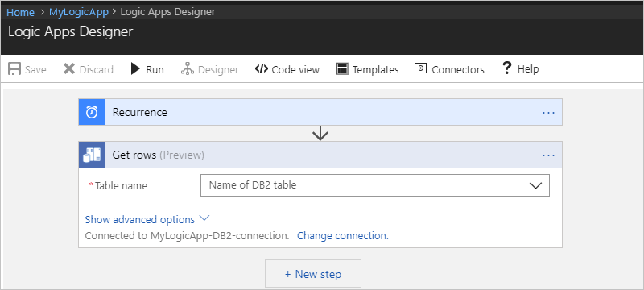Click the Designer hierarchy icon
Image resolution: width=644 pixels, height=290 pixels.
tap(188, 69)
